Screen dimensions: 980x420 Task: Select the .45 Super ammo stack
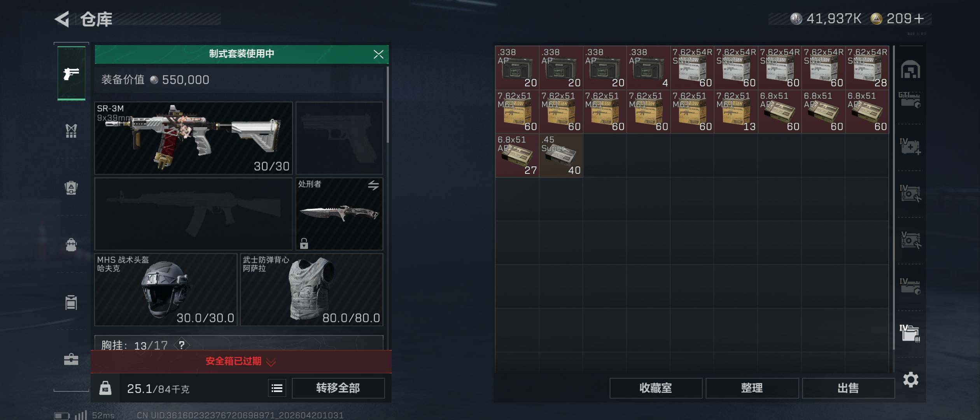click(561, 155)
